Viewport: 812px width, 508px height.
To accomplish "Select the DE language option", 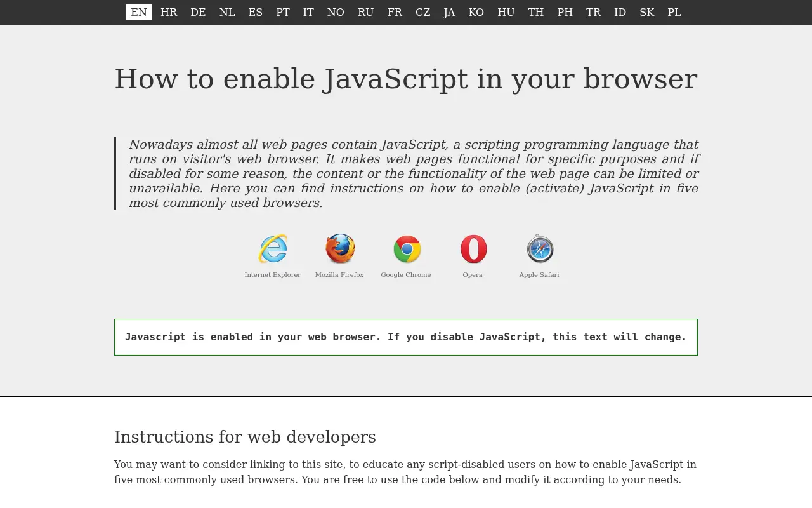I will pyautogui.click(x=198, y=12).
